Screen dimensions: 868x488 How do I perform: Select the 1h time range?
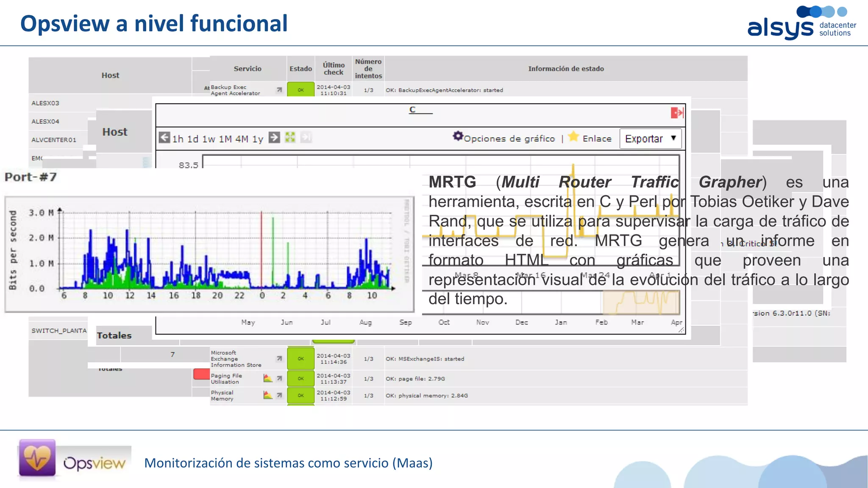point(178,139)
